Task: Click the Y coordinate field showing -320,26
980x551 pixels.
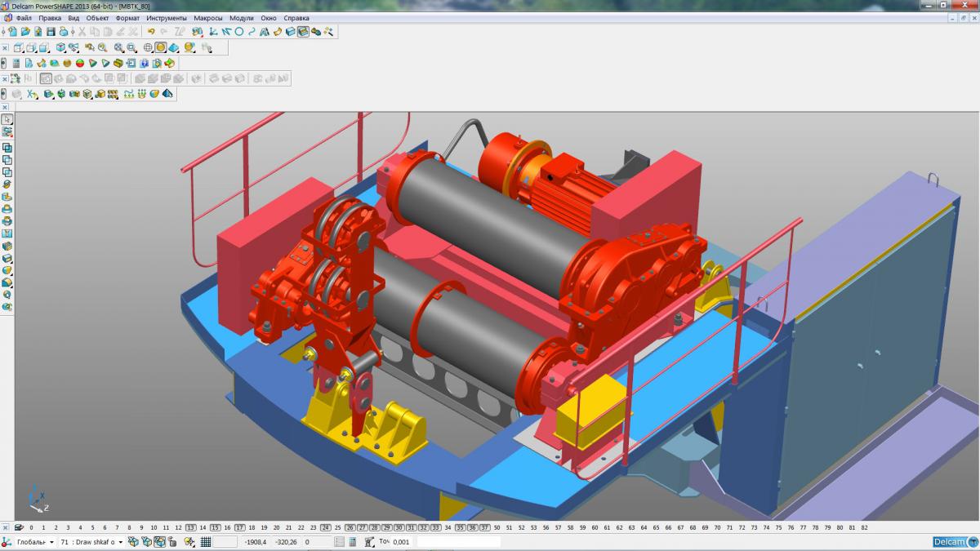Action: click(286, 541)
